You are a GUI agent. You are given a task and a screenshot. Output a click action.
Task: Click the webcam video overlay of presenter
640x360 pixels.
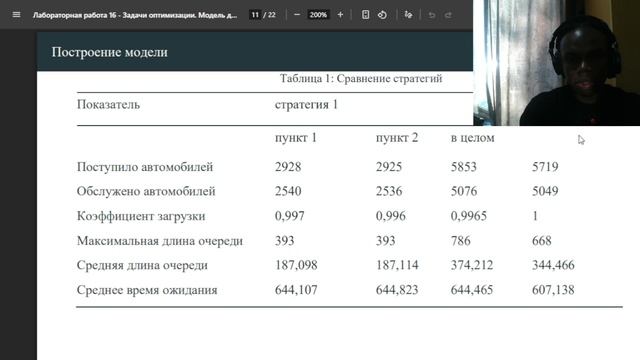[556, 62]
